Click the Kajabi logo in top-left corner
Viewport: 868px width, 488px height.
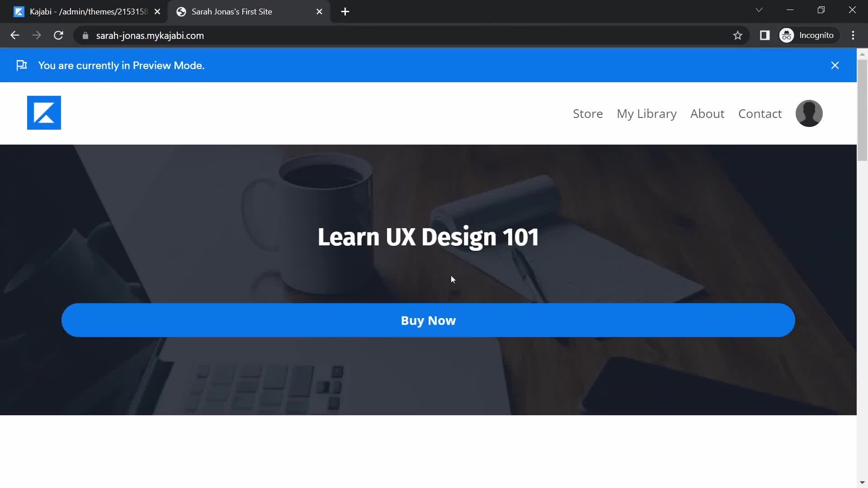[44, 113]
